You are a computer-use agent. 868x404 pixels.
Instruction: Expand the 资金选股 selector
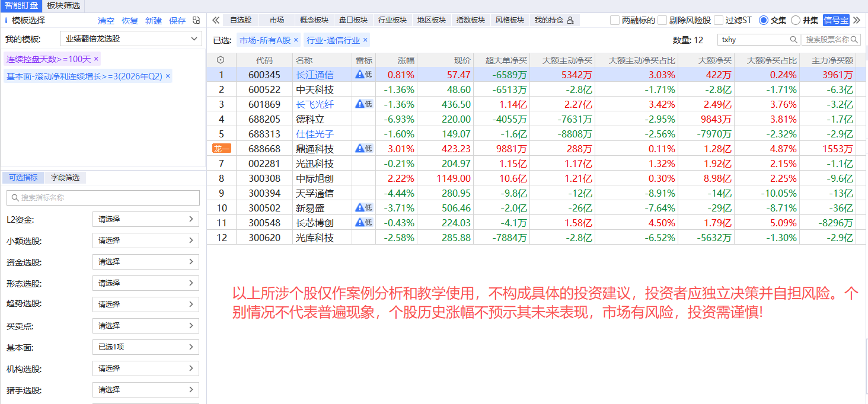point(146,262)
